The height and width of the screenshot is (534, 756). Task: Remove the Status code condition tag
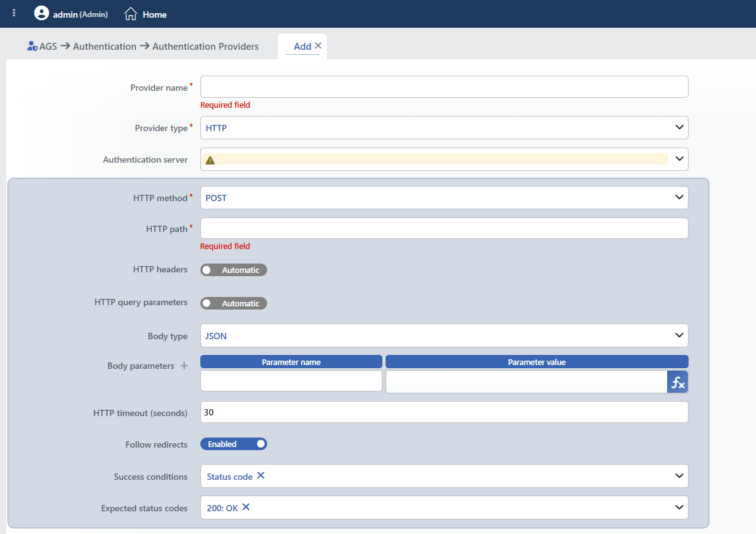pyautogui.click(x=261, y=476)
